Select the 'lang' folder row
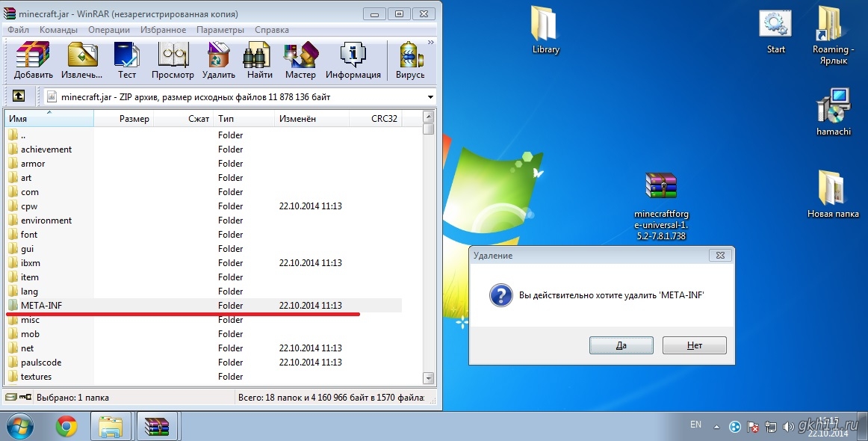Screen dimensions: 868x441 pyautogui.click(x=204, y=292)
